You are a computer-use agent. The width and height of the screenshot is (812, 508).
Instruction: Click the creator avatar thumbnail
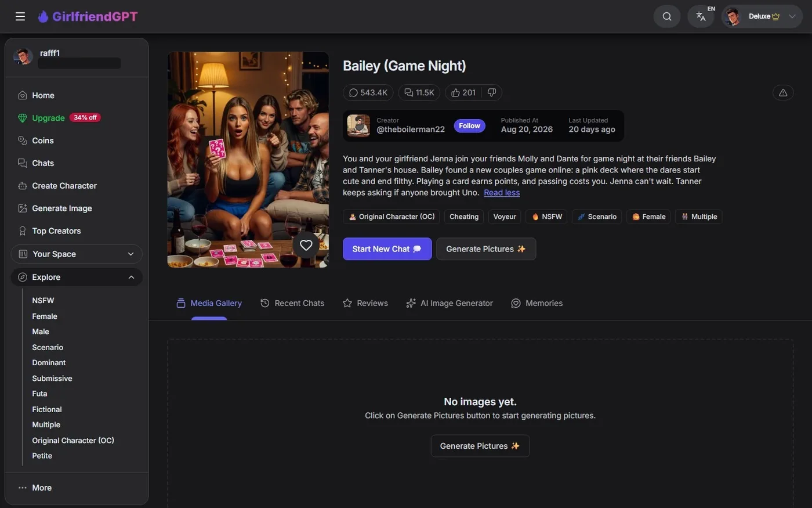(358, 125)
